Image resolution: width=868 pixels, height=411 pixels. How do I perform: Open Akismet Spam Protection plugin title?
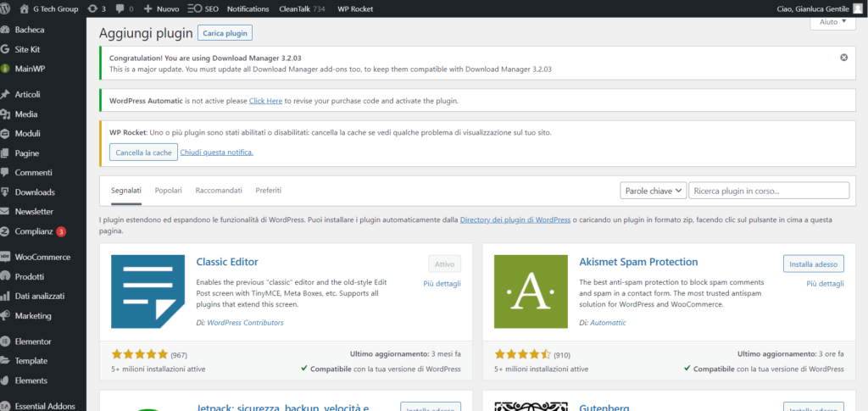coord(638,262)
